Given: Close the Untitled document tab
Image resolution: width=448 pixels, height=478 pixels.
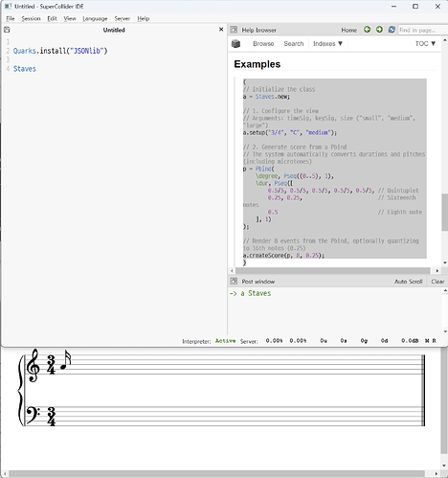Looking at the screenshot, I should pos(221,30).
